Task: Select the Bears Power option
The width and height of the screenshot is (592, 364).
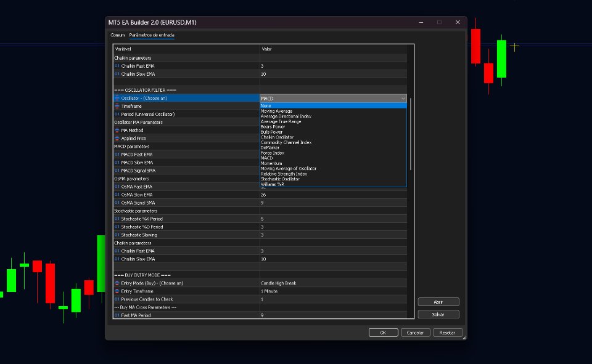Action: (333, 127)
